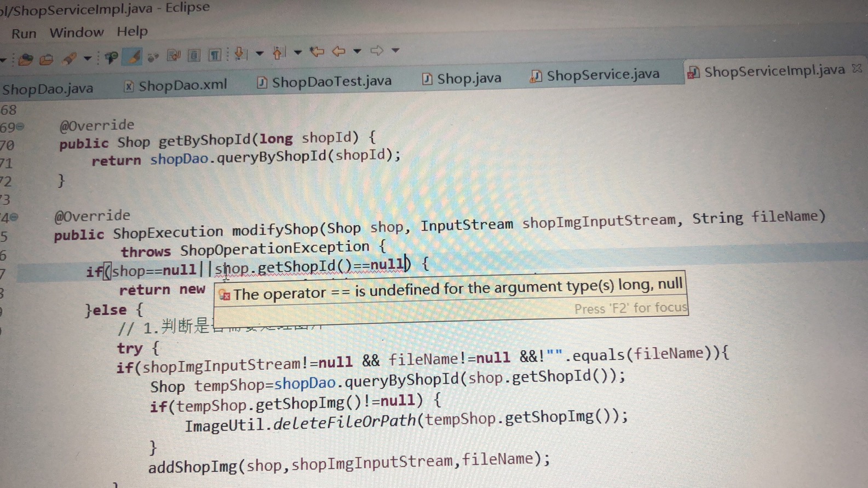Open the Help menu
Viewport: 868px width, 488px height.
point(132,31)
